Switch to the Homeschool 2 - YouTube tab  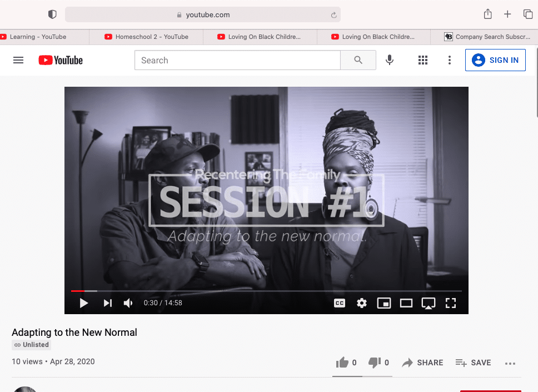tap(147, 37)
